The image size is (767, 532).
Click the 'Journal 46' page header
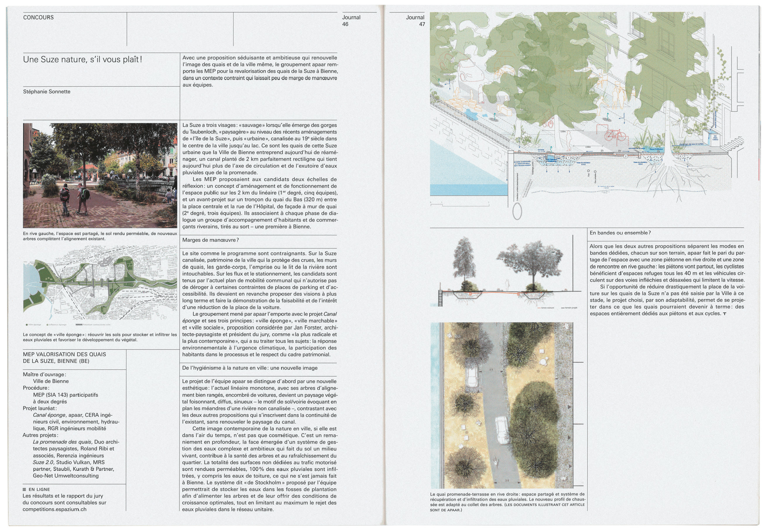(x=351, y=20)
